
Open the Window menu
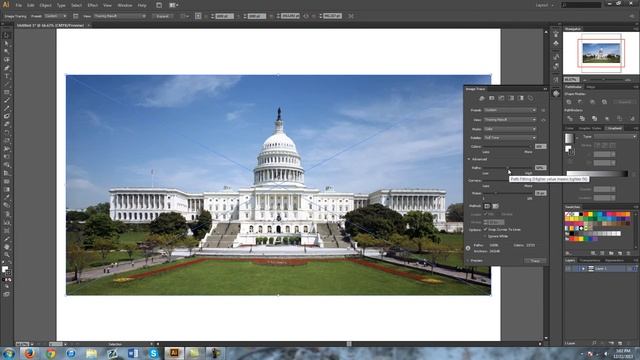(124, 5)
